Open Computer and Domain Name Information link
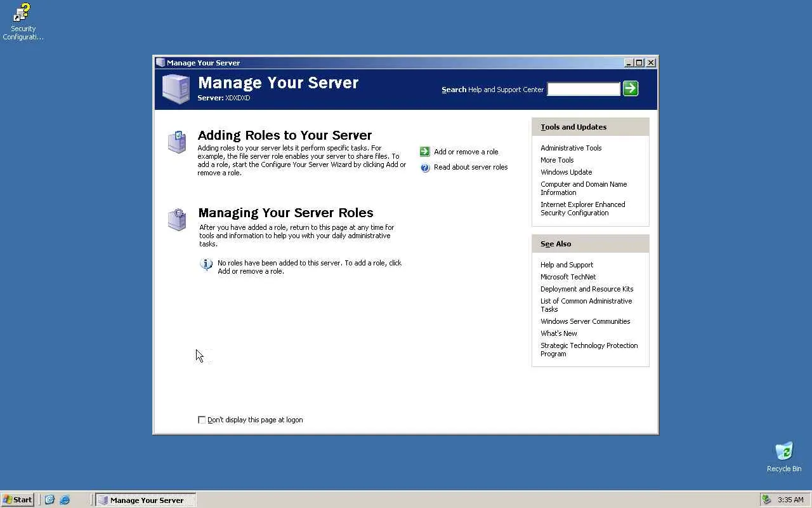 [584, 189]
